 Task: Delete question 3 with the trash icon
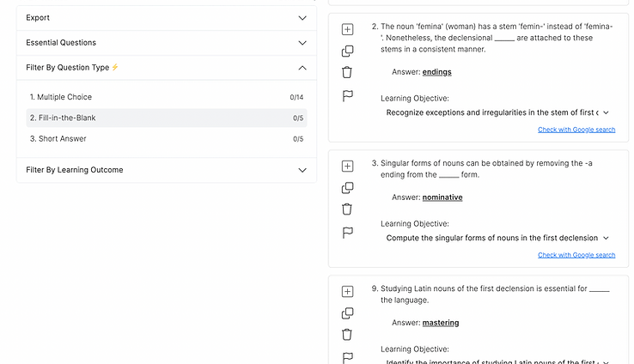pyautogui.click(x=347, y=209)
